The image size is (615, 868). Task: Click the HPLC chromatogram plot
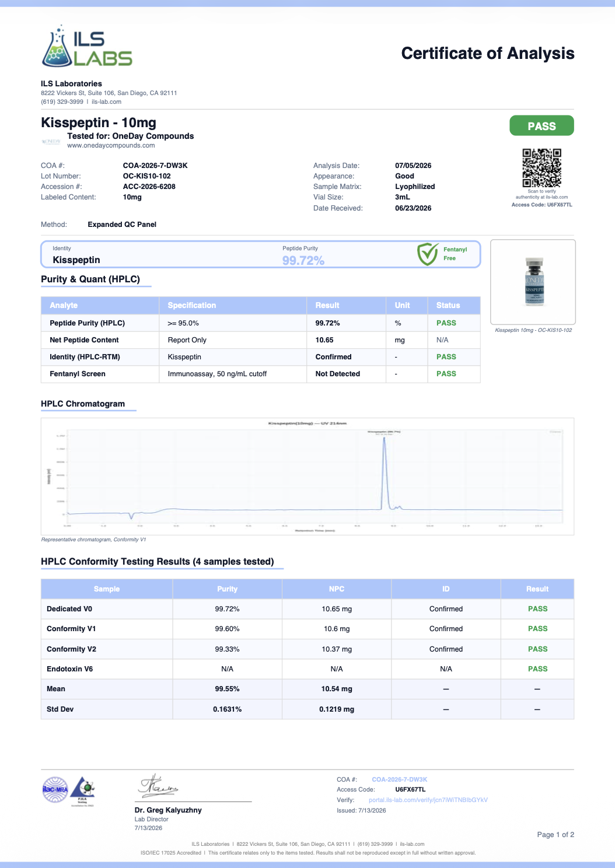[x=307, y=476]
